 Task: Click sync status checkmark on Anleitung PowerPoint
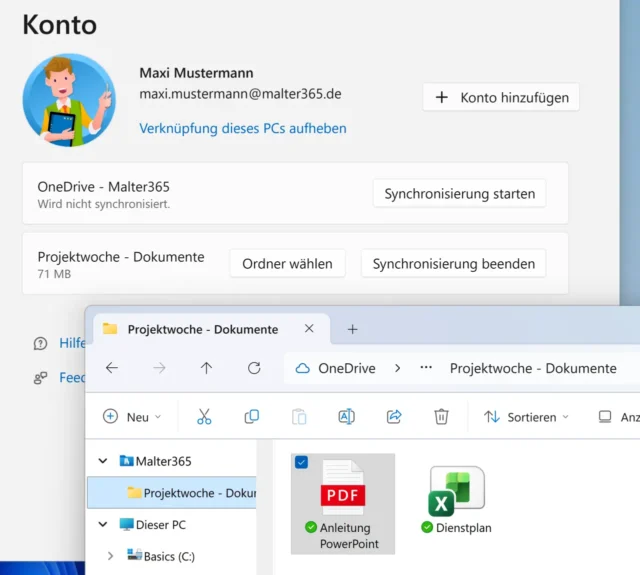pos(311,527)
